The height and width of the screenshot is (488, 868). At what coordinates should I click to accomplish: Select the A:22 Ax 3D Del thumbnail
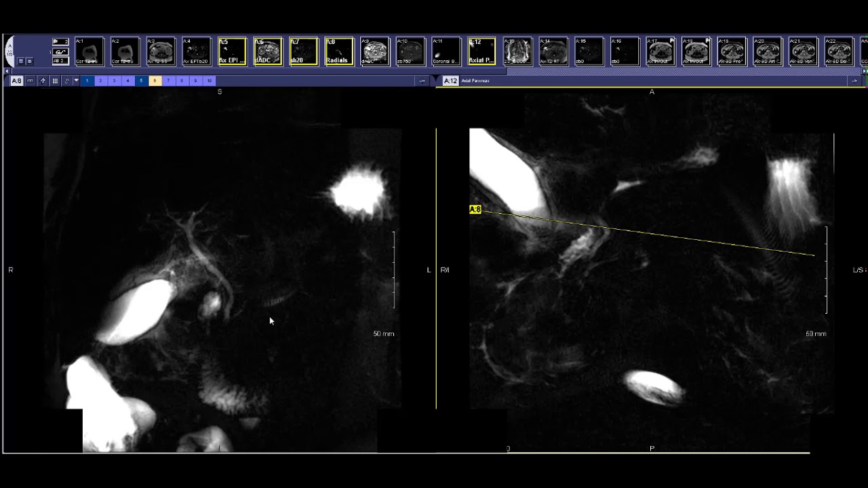(x=840, y=52)
